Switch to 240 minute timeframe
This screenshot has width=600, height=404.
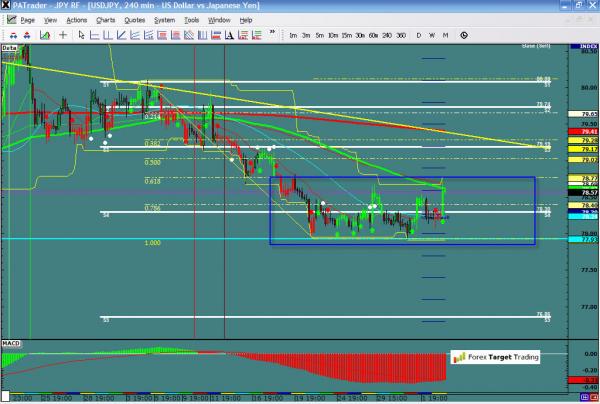point(385,36)
